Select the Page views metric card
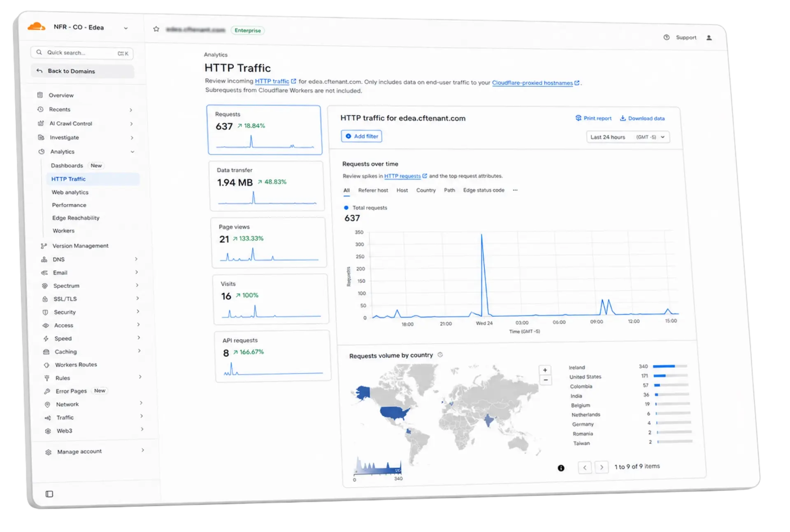Image resolution: width=790 pixels, height=532 pixels. pyautogui.click(x=268, y=243)
